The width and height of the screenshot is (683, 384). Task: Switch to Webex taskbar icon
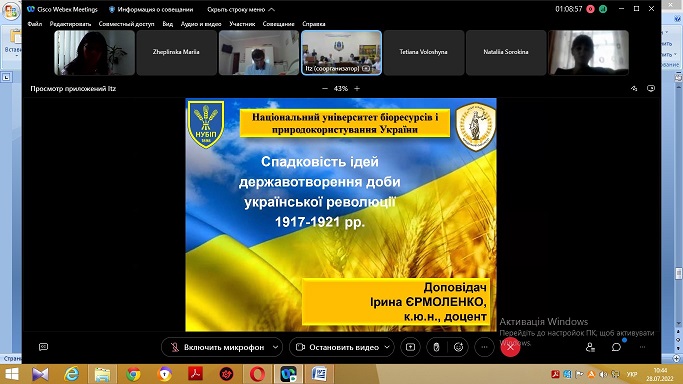click(x=288, y=374)
